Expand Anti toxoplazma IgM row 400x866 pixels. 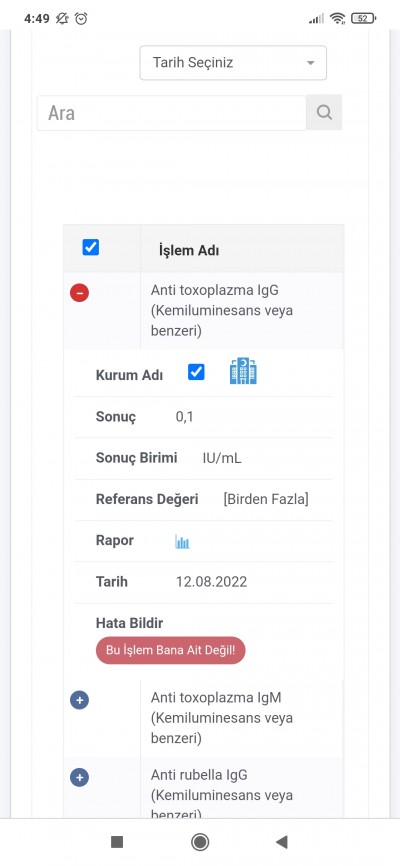(80, 700)
